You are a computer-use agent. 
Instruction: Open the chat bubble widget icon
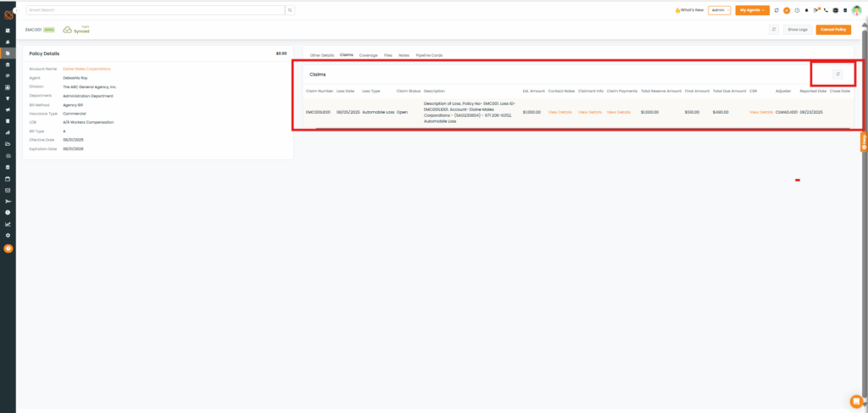856,401
